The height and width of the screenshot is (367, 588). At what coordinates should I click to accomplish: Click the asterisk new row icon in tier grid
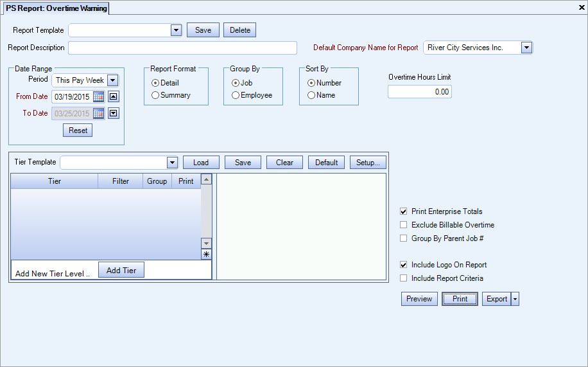tap(206, 255)
